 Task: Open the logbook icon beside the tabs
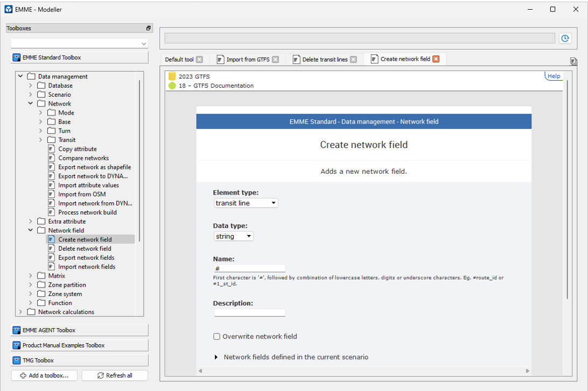[x=573, y=61]
